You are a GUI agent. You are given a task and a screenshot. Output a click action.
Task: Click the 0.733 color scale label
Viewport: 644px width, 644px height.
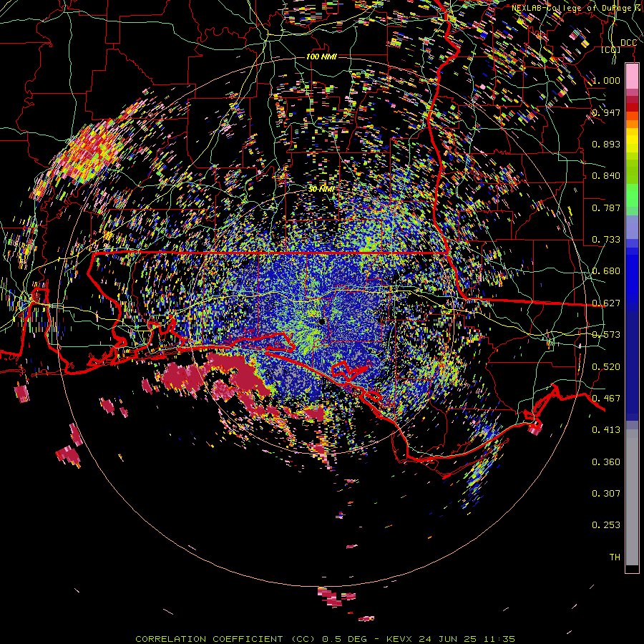pyautogui.click(x=606, y=240)
